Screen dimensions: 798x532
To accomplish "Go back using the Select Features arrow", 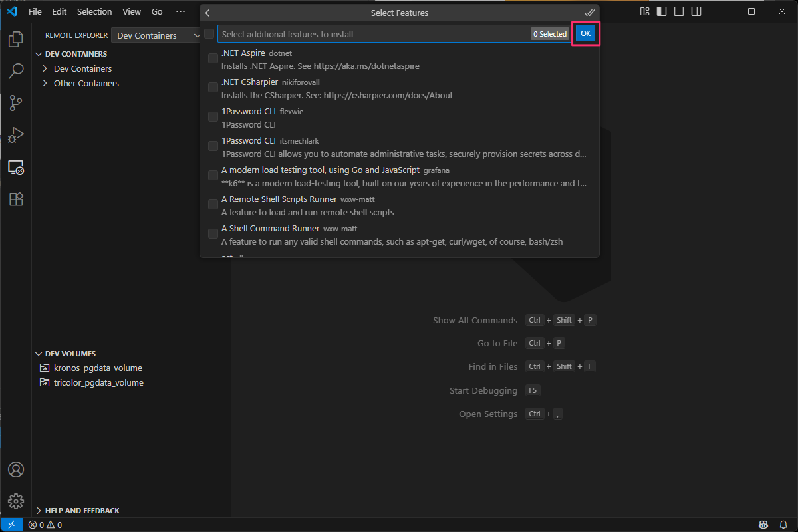I will pos(209,13).
